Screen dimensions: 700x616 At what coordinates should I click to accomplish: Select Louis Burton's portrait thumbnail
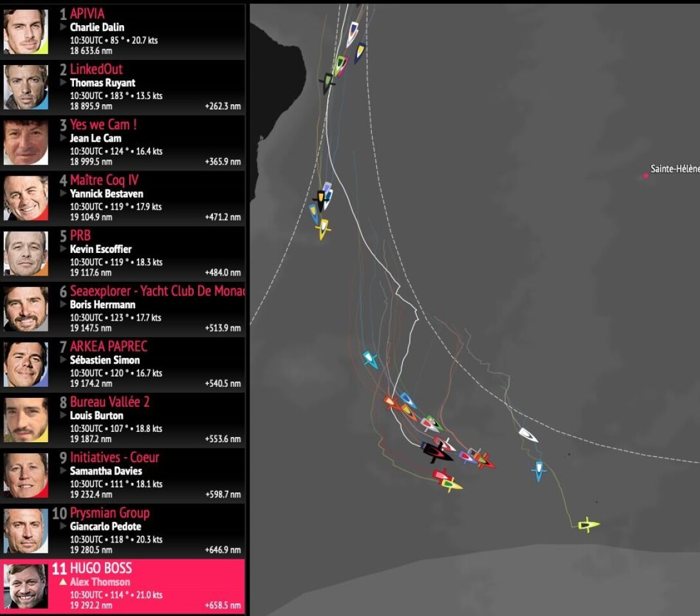(x=26, y=420)
